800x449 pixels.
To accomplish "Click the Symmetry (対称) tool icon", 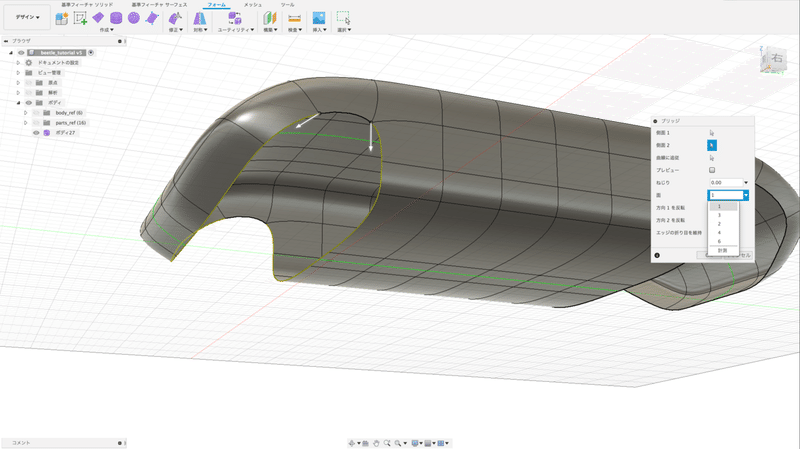I will coord(198,18).
